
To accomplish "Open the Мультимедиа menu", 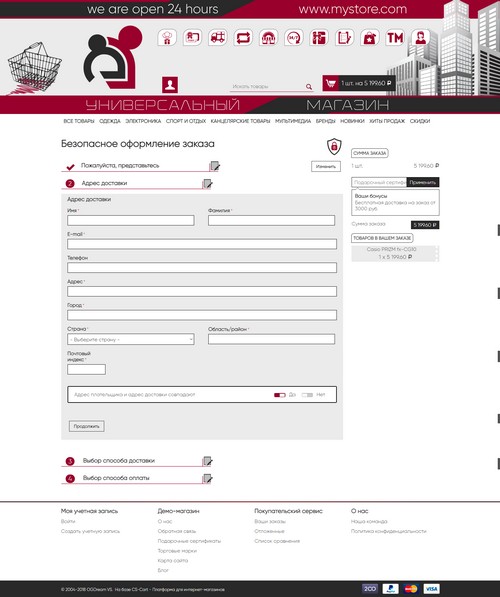I will [x=293, y=121].
